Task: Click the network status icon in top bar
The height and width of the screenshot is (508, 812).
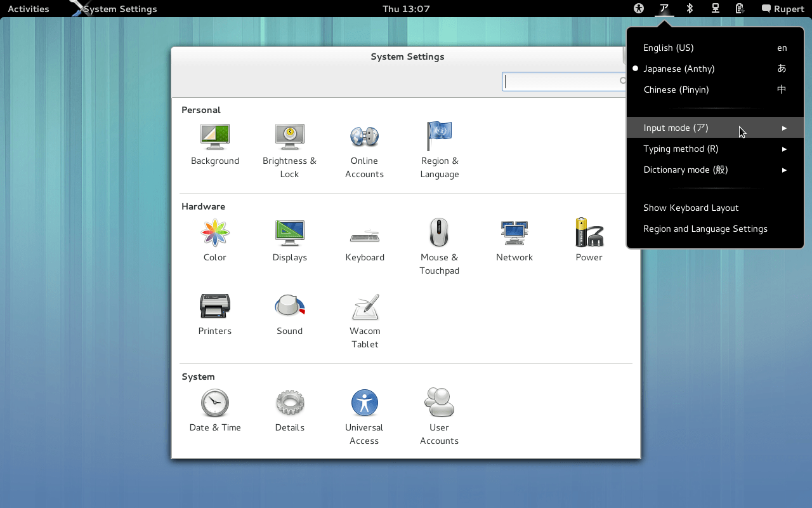Action: point(715,9)
